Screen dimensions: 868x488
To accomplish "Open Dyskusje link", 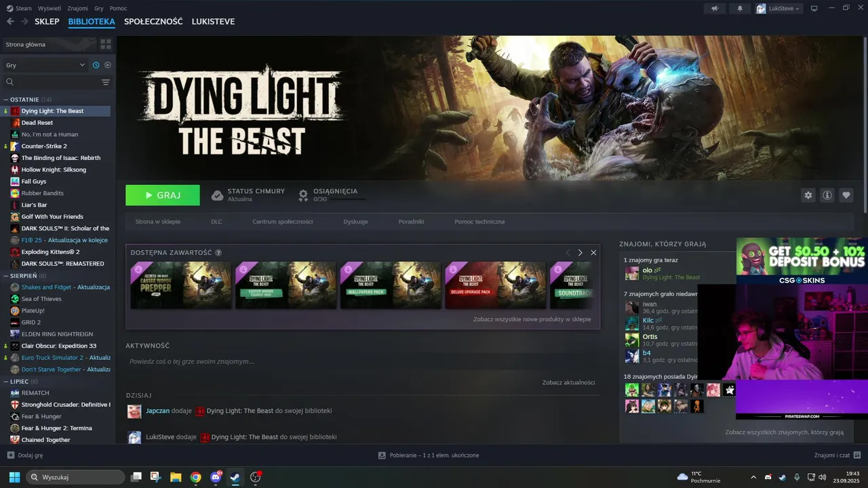I will click(x=355, y=222).
